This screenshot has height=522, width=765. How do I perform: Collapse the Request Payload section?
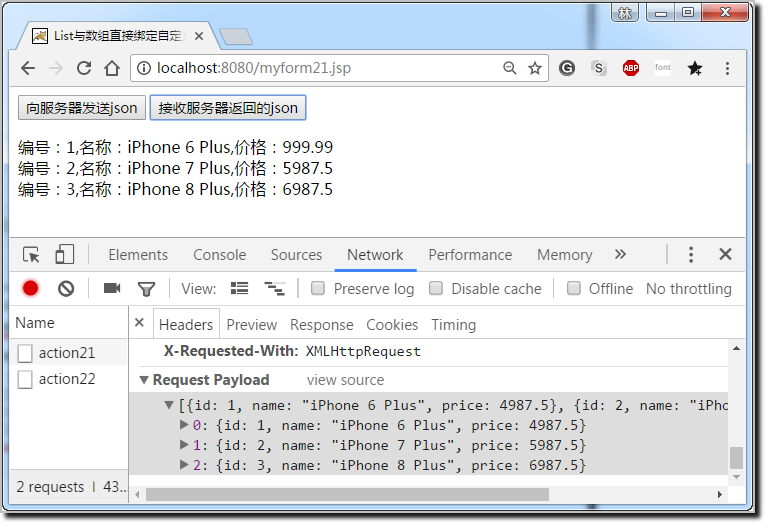(143, 380)
